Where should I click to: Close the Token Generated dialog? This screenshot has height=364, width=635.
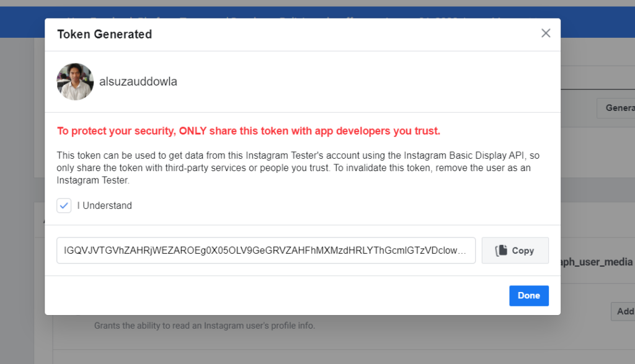pyautogui.click(x=546, y=33)
